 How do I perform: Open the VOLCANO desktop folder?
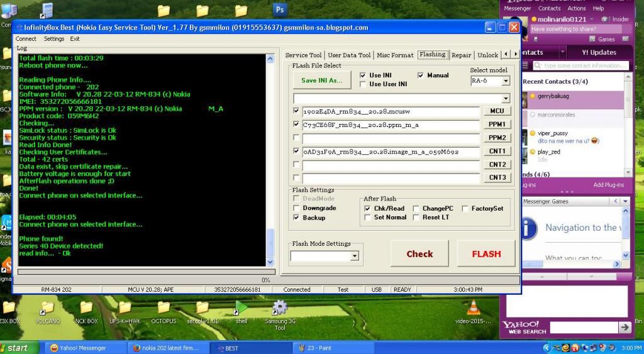click(x=47, y=309)
